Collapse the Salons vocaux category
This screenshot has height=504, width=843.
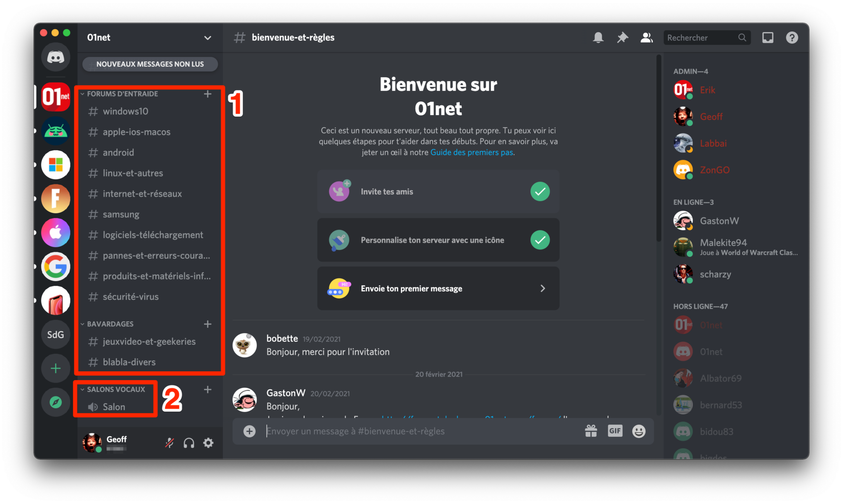[112, 389]
